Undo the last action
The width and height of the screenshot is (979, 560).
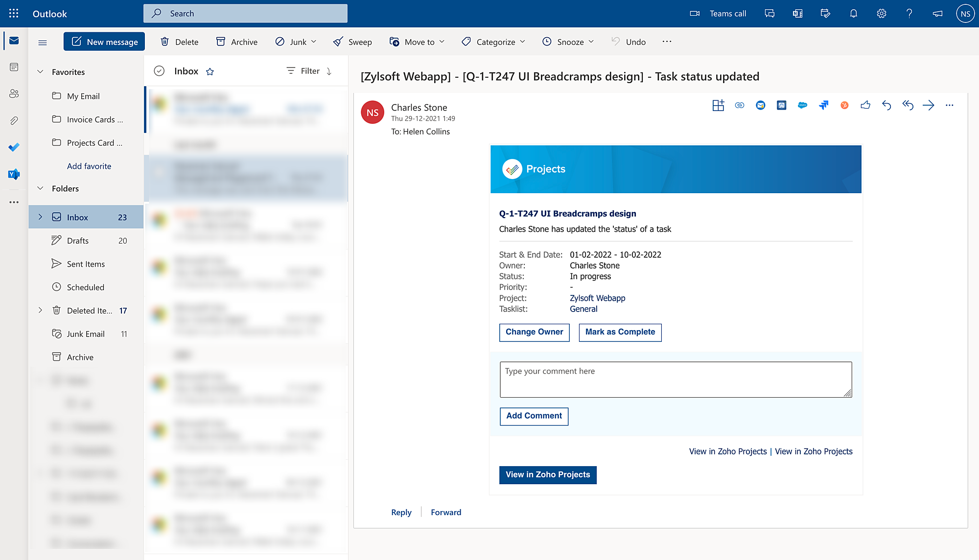(x=629, y=42)
